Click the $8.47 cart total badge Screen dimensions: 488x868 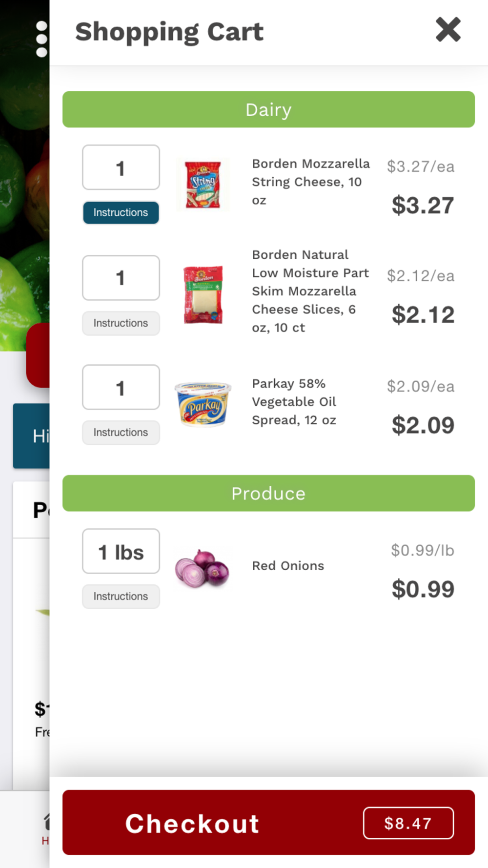pos(408,823)
